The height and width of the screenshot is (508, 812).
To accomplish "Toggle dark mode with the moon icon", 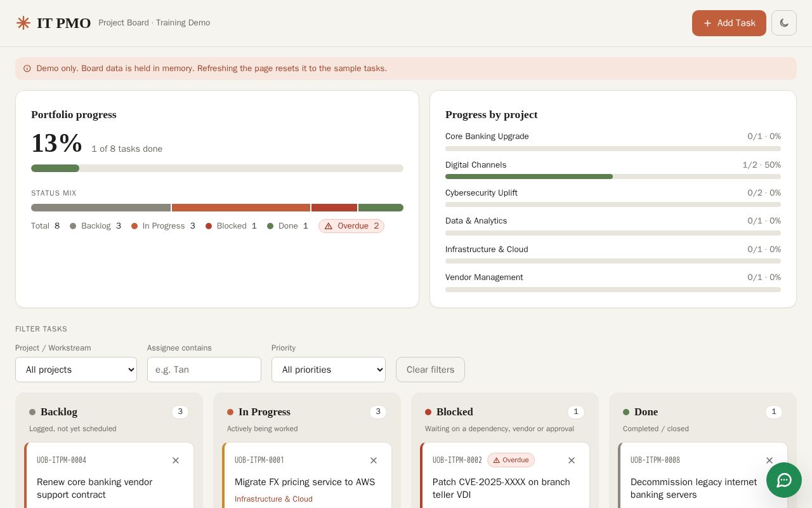I will [784, 23].
